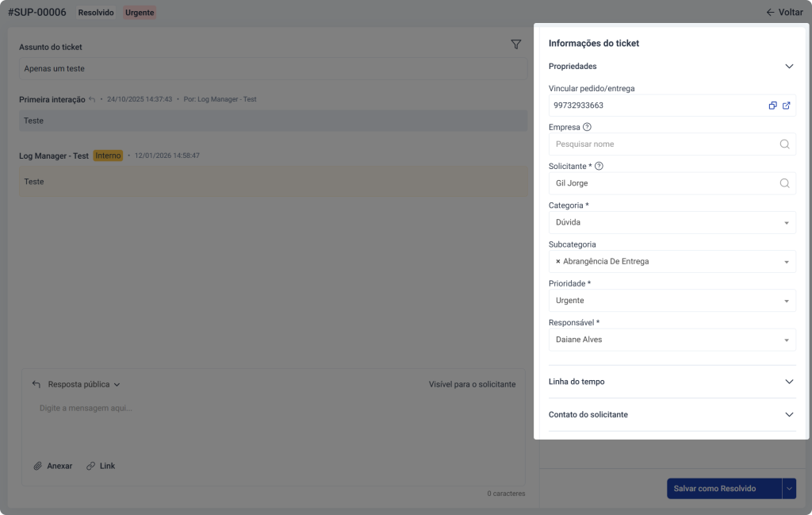Click the search icon in Empresa field
The height and width of the screenshot is (515, 812).
(784, 144)
